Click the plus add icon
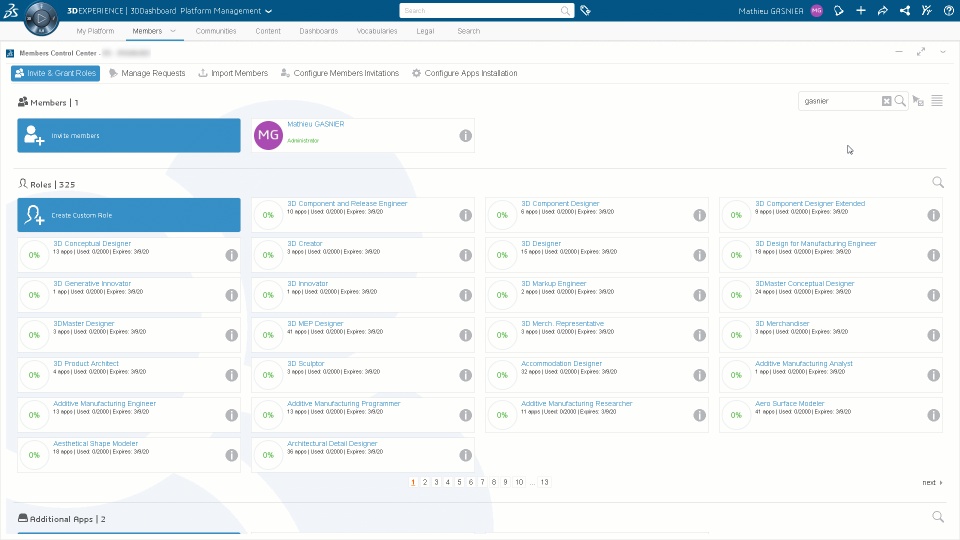This screenshot has height=540, width=960. [861, 10]
